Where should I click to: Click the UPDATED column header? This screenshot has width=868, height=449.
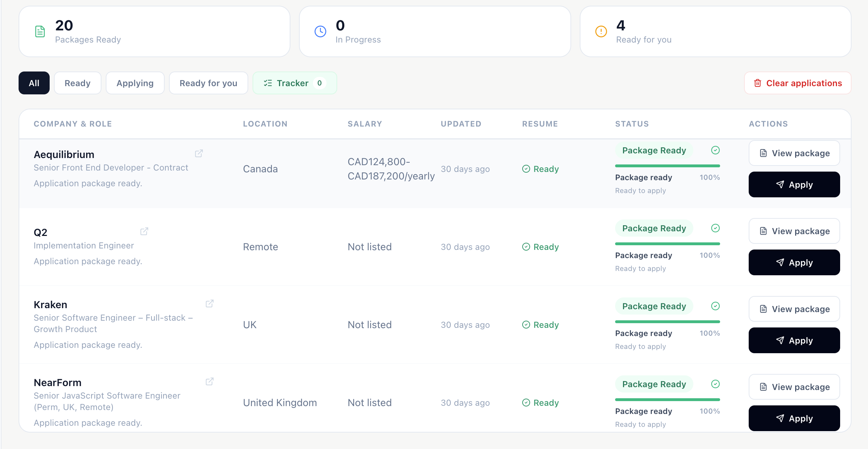461,124
